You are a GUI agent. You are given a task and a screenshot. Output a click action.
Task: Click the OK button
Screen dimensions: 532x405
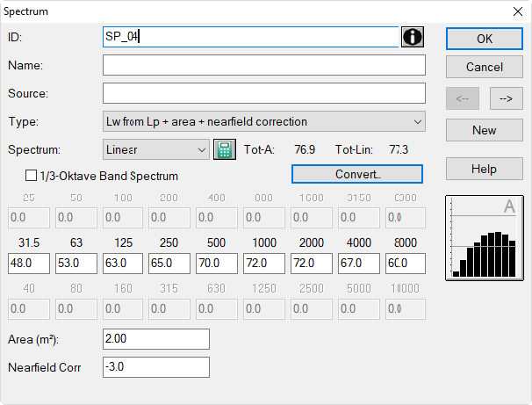coord(485,39)
